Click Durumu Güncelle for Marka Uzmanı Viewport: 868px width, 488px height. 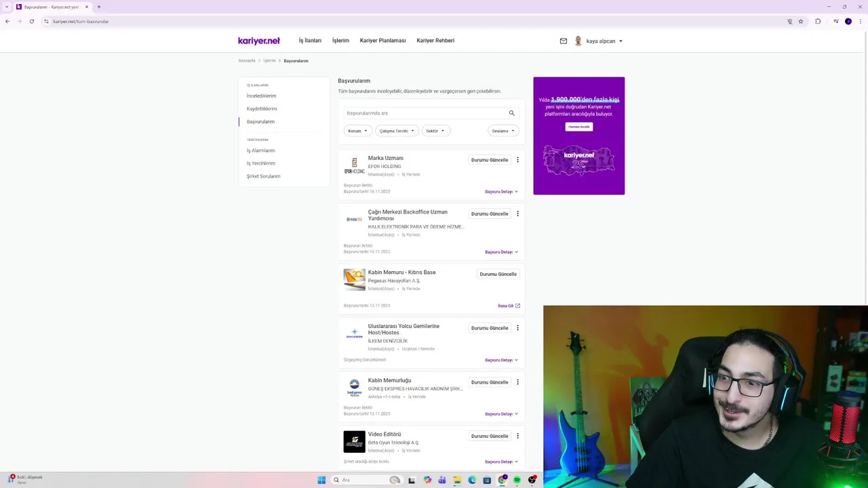pos(490,160)
